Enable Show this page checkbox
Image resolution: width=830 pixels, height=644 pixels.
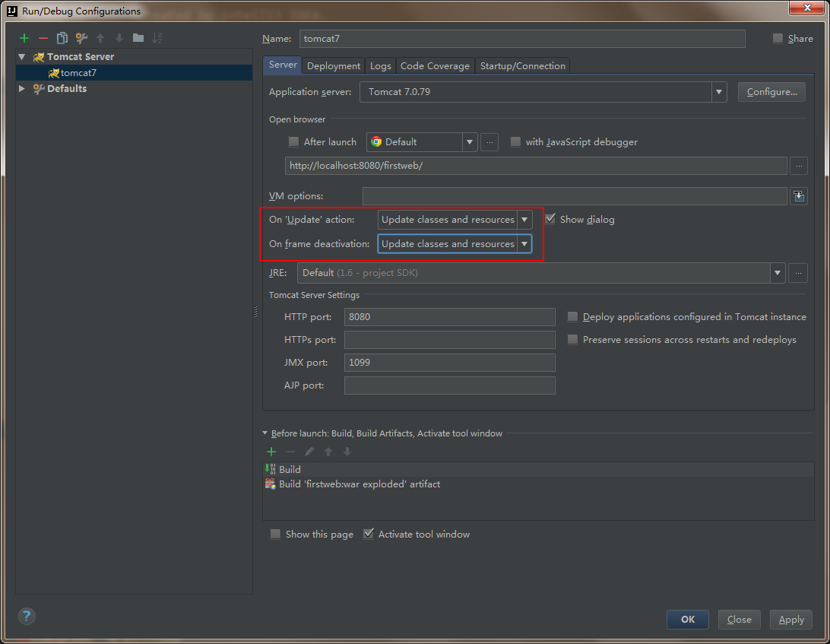(275, 535)
